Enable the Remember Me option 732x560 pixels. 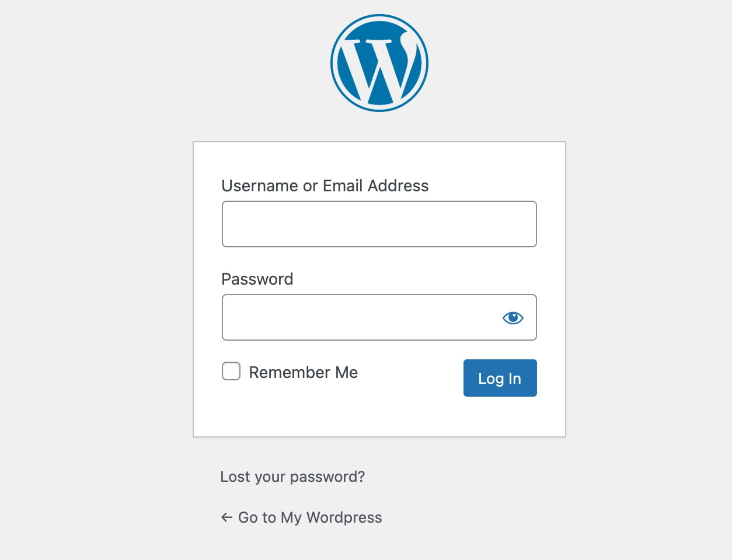tap(231, 371)
